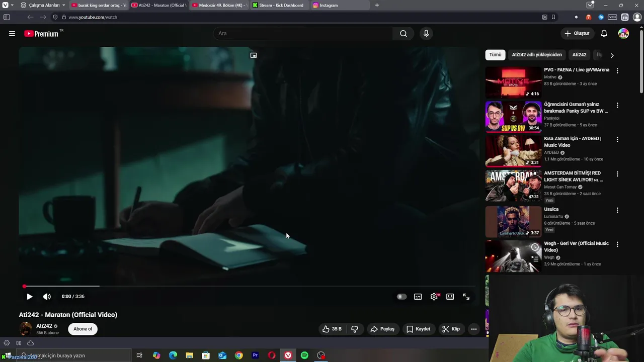The image size is (644, 362).
Task: Switch to the Medcezir 49. Bölüm tab
Action: pyautogui.click(x=219, y=5)
